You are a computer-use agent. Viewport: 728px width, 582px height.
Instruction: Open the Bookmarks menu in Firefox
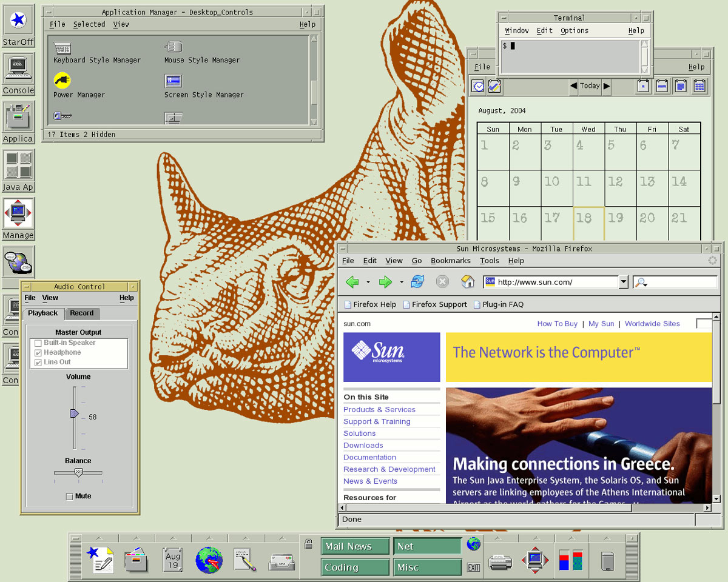pyautogui.click(x=450, y=261)
